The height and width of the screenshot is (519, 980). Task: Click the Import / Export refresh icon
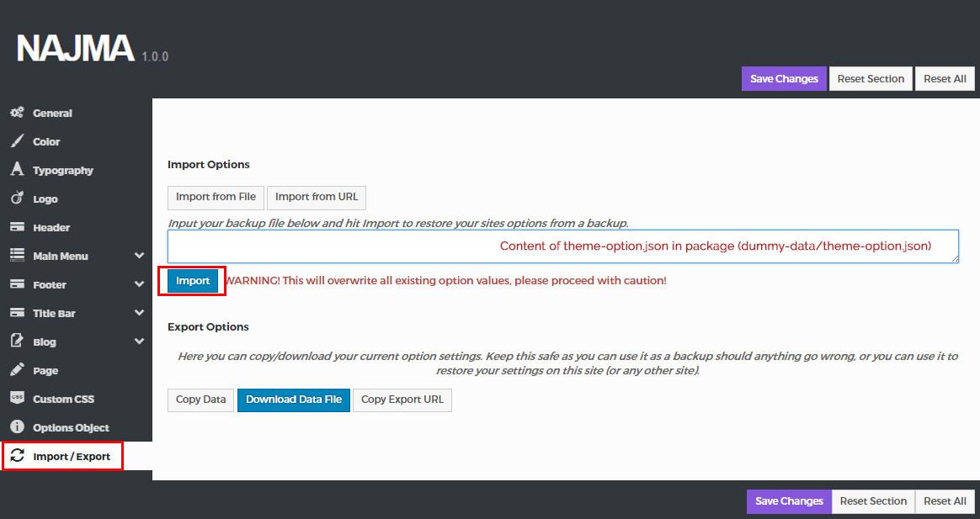click(17, 456)
